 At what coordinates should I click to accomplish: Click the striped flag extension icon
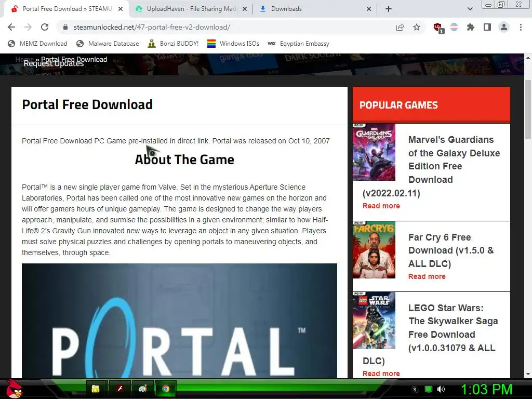(454, 27)
